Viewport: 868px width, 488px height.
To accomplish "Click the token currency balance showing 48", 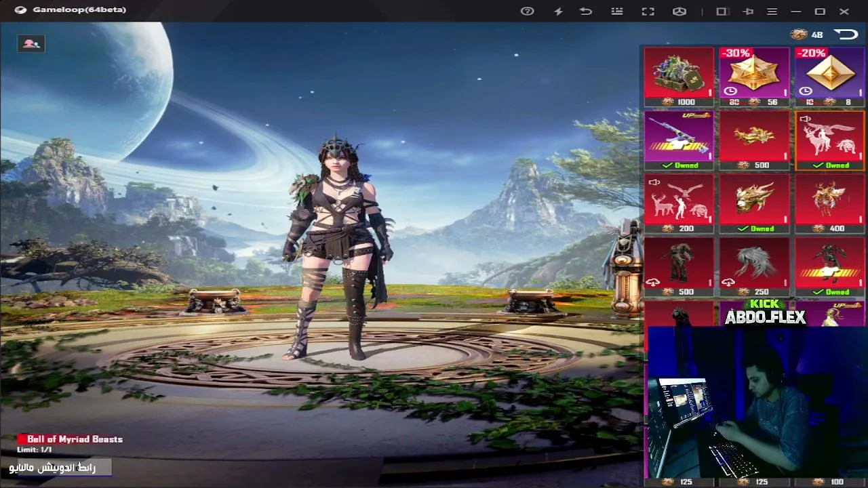I will click(x=807, y=35).
